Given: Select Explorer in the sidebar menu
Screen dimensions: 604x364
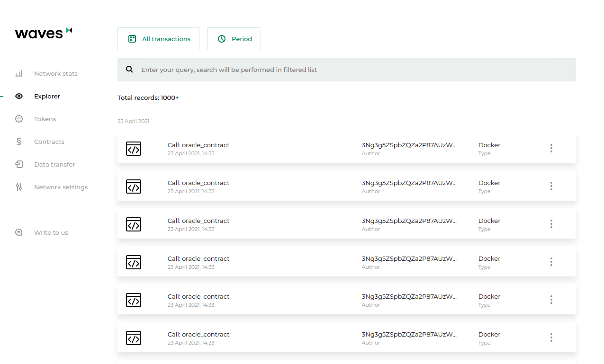Looking at the screenshot, I should [47, 96].
